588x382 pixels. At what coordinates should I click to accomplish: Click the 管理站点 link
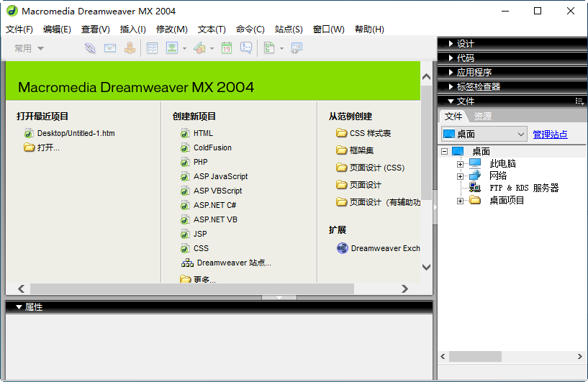(550, 135)
